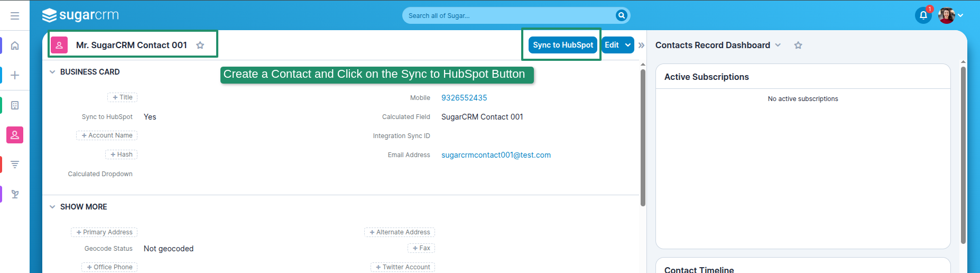This screenshot has width=980, height=273.
Task: Click the Sync to HubSpot Yes value
Action: (150, 117)
